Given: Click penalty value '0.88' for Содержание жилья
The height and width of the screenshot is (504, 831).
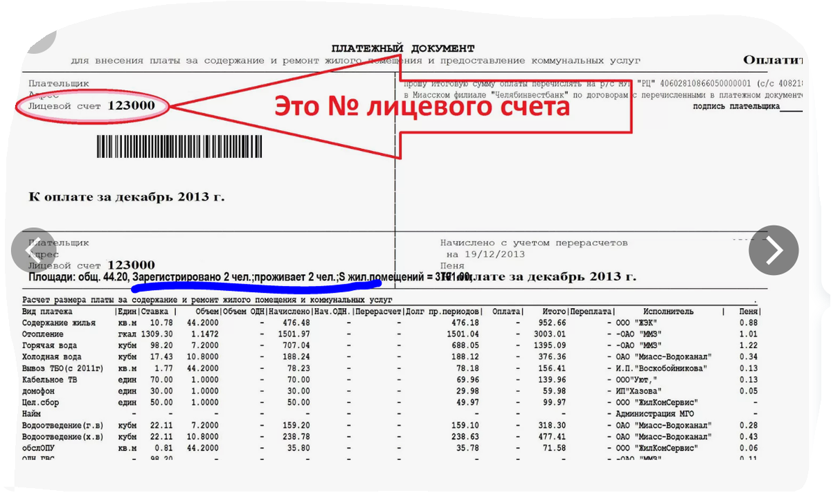Looking at the screenshot, I should pos(748,323).
